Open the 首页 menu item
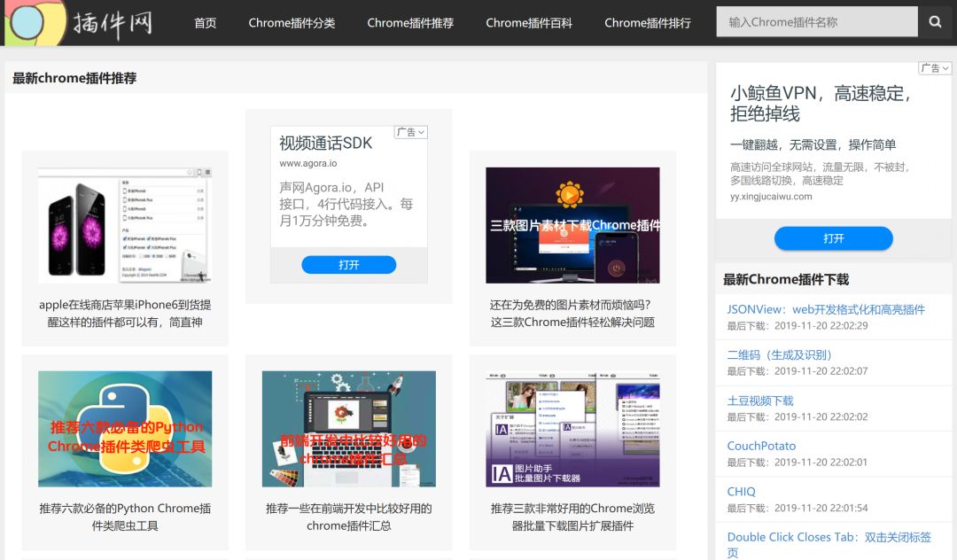Image resolution: width=957 pixels, height=560 pixels. click(205, 23)
